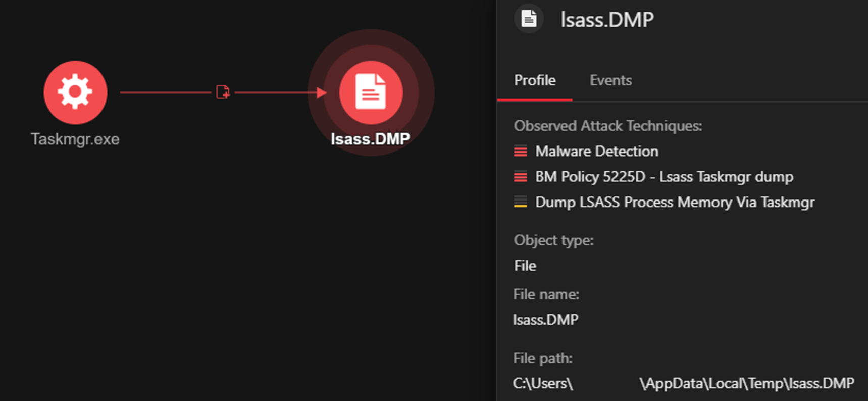Click the red severity icon beside Malware Detection
Viewport: 868px width, 401px height.
click(x=520, y=151)
